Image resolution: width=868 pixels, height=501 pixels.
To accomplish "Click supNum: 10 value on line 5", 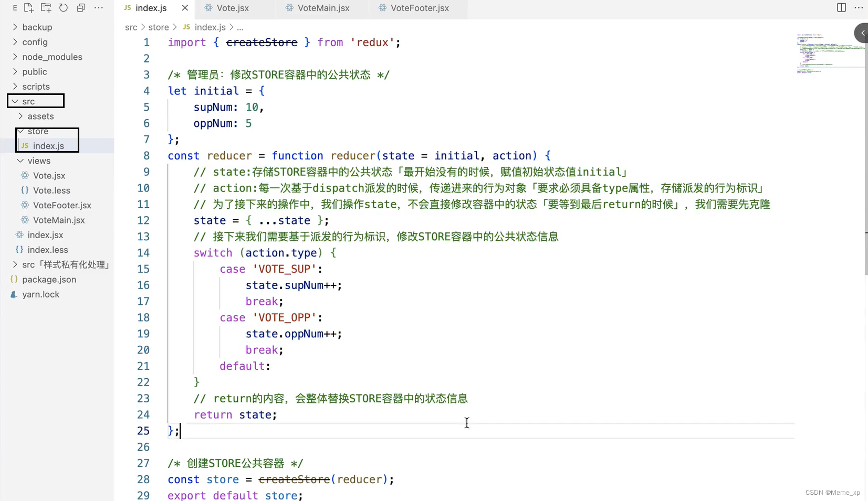I will click(x=228, y=107).
